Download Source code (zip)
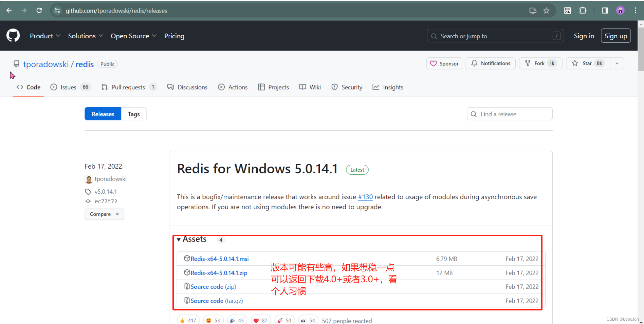This screenshot has width=644, height=324. 213,287
